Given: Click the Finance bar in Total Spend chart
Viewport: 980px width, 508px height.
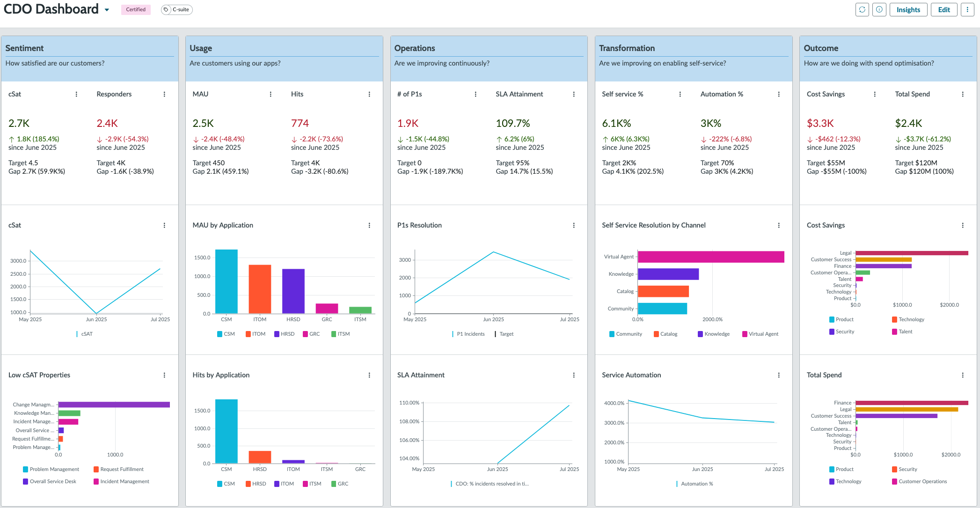Looking at the screenshot, I should (912, 403).
